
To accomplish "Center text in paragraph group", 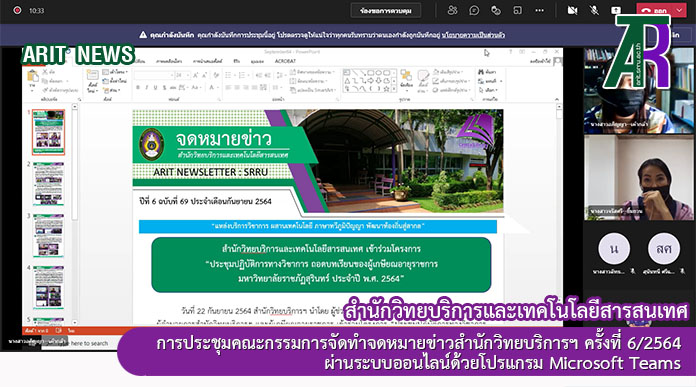I will click(237, 87).
